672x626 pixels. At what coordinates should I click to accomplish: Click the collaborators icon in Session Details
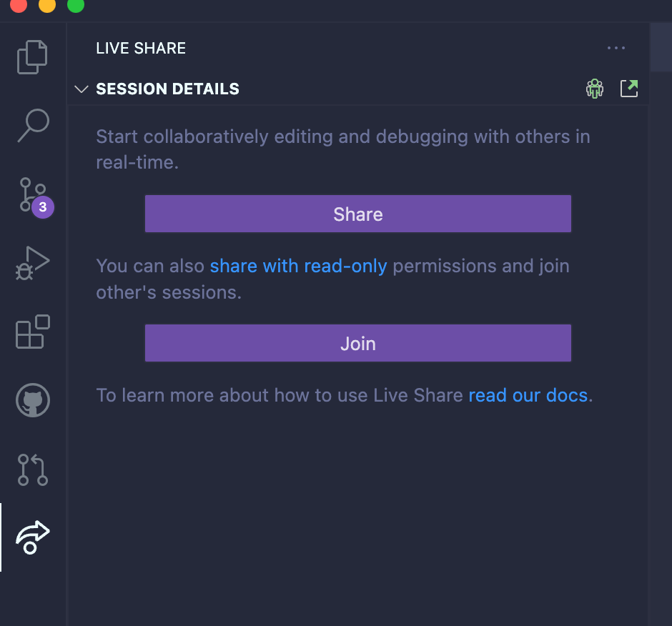tap(594, 88)
